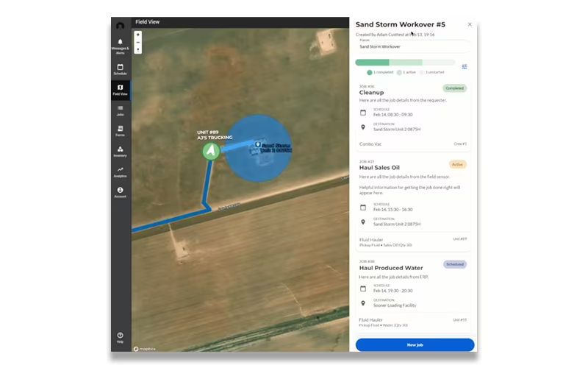Click the Haul Sales Oil location pin icon
588x368 pixels.
pyautogui.click(x=363, y=222)
